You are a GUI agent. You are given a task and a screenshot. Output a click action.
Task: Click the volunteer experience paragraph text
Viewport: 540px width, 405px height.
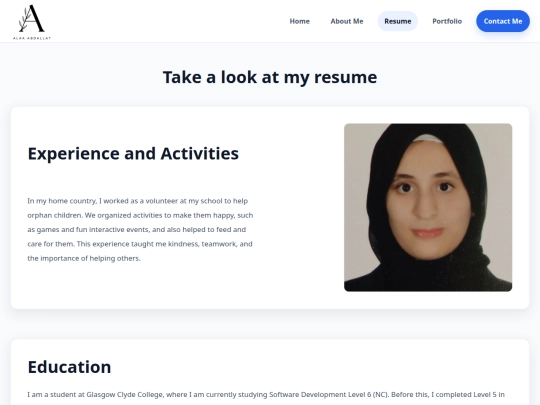click(141, 229)
